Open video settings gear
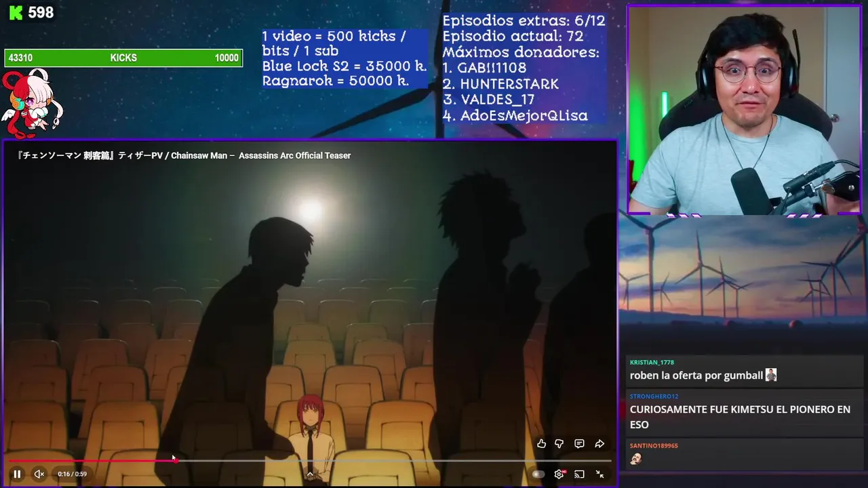Screen dimensions: 868x488 pyautogui.click(x=559, y=474)
